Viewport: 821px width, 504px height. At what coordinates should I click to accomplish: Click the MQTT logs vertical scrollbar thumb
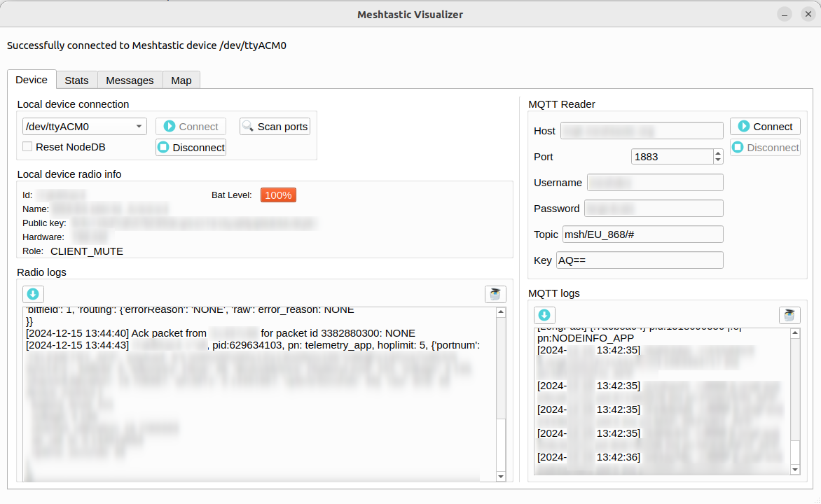pyautogui.click(x=795, y=453)
